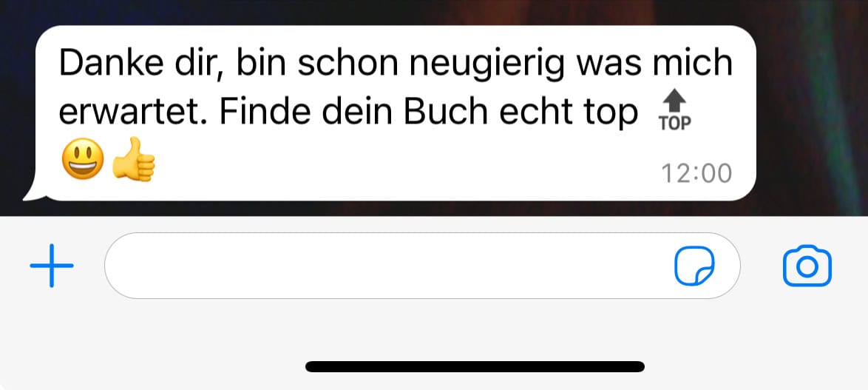Screen dimensions: 868x390
Task: Tap the TOP arrow emoji in the message
Action: point(675,111)
